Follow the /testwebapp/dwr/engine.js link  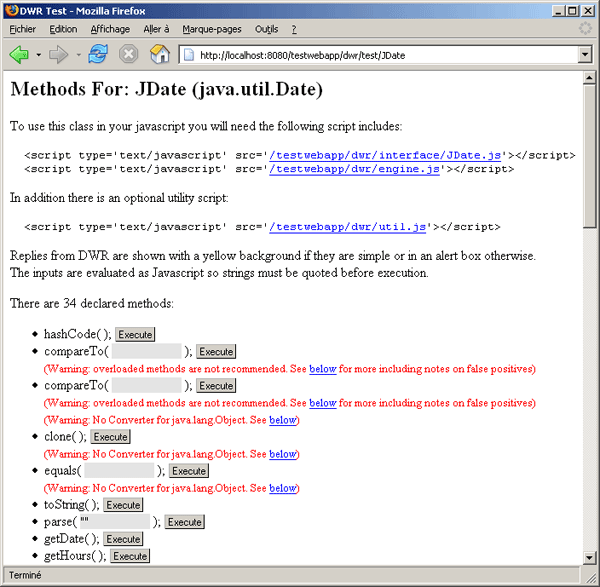coord(355,169)
